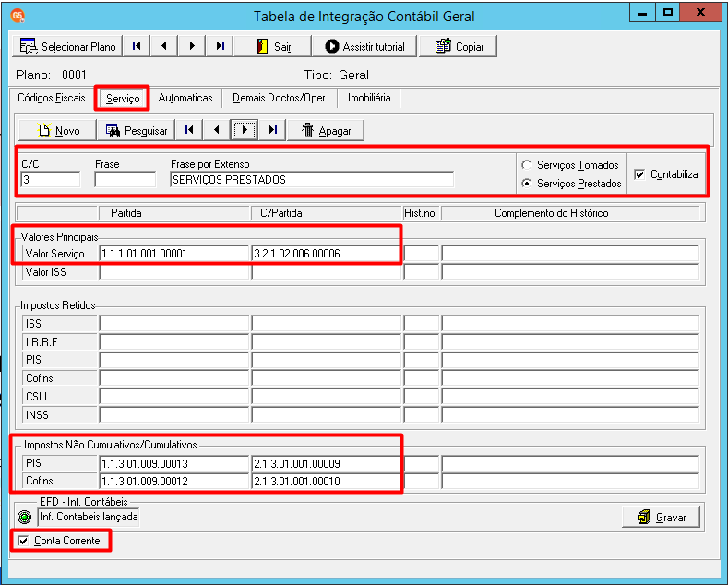Click Valor Serviço Complemento do Histórico field
The width and height of the screenshot is (728, 585).
click(570, 254)
